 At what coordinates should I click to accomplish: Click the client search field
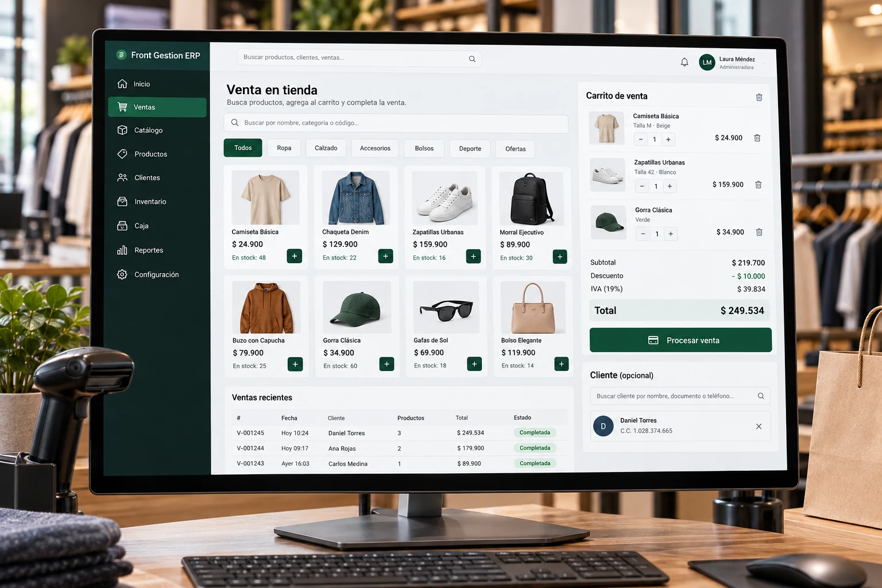(680, 396)
